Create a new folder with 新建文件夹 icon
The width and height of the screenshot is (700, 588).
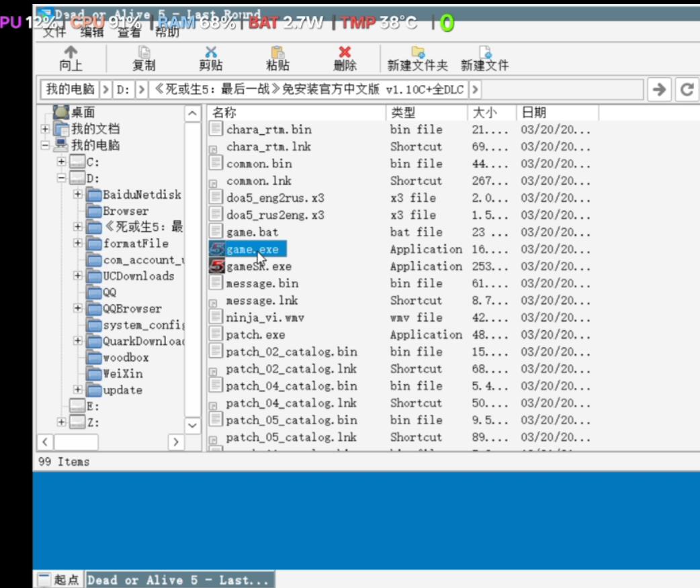coord(417,52)
